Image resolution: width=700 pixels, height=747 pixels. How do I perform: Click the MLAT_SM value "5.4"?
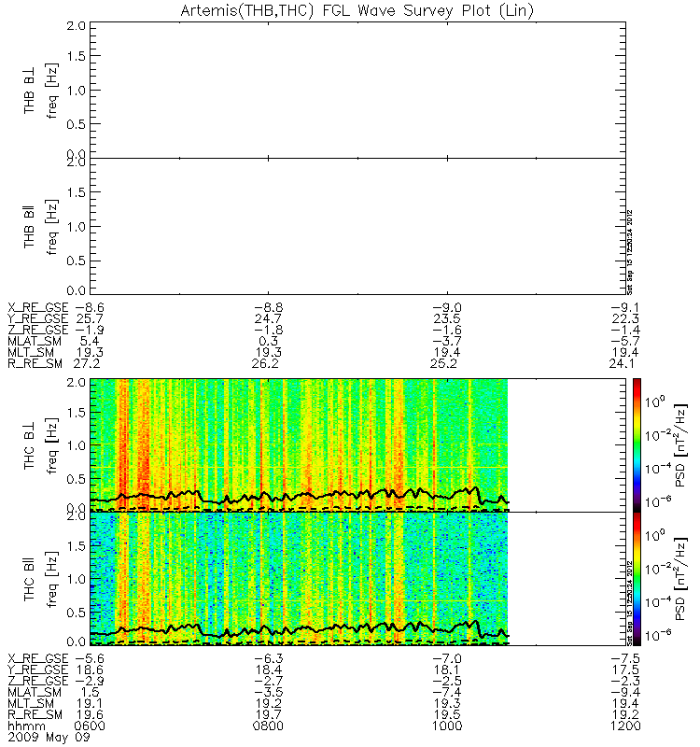[91, 341]
